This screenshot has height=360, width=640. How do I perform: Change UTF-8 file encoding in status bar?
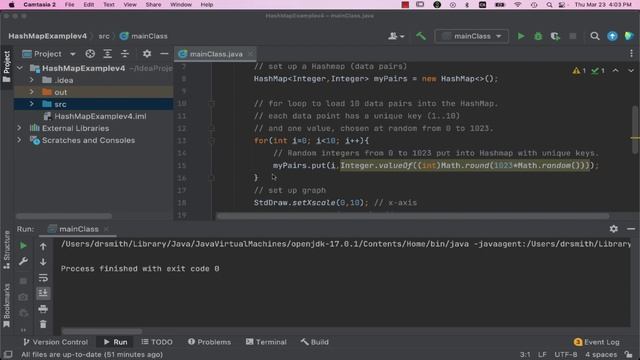pyautogui.click(x=566, y=354)
